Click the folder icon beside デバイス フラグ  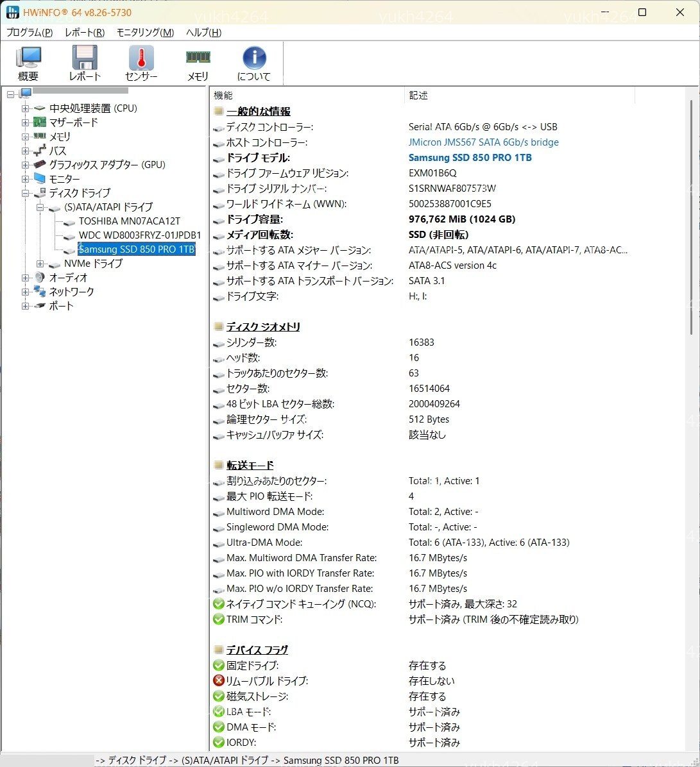219,650
